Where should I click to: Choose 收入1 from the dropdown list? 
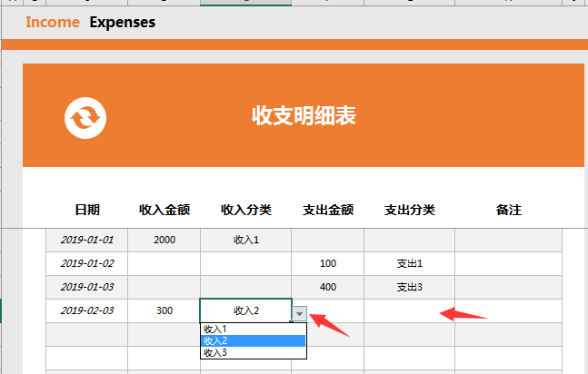pos(254,329)
